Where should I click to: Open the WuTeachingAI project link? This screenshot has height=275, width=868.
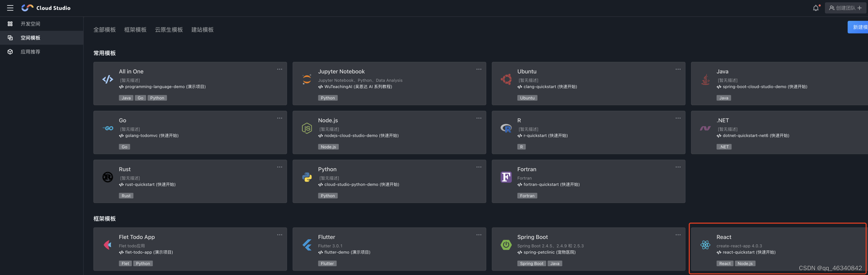[x=355, y=87]
